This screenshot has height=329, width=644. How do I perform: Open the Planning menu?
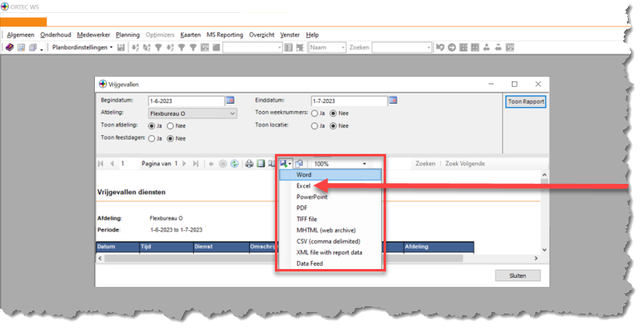127,35
